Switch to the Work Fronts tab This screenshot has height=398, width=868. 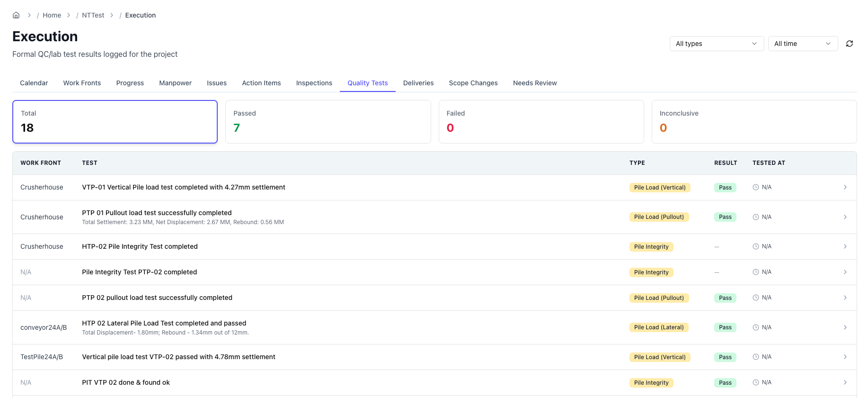click(x=82, y=83)
